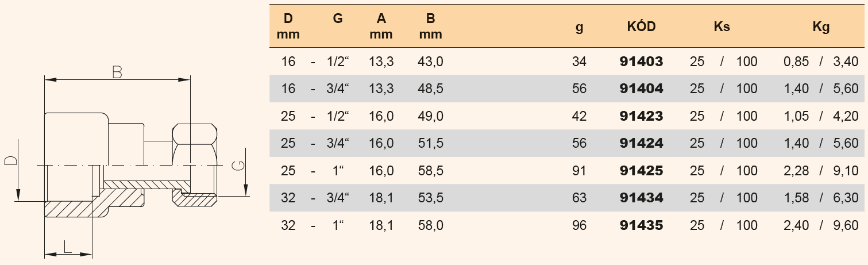Select the Kg column header
This screenshot has width=868, height=265.
821,26
